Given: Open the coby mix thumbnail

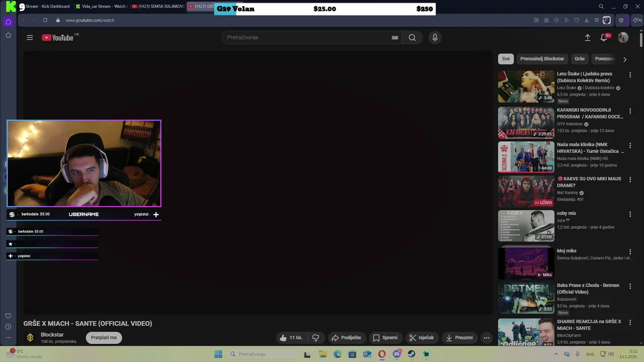Looking at the screenshot, I should point(526,226).
